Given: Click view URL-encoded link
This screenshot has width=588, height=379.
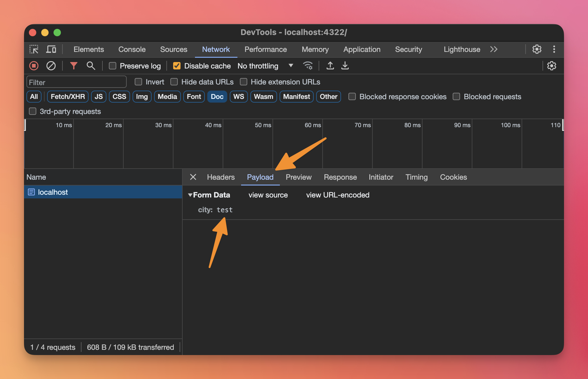Looking at the screenshot, I should [x=338, y=195].
